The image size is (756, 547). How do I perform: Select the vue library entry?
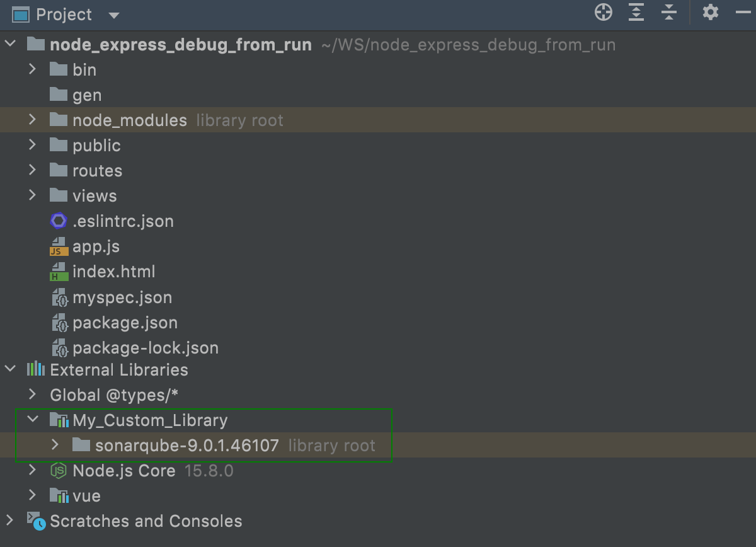click(88, 496)
